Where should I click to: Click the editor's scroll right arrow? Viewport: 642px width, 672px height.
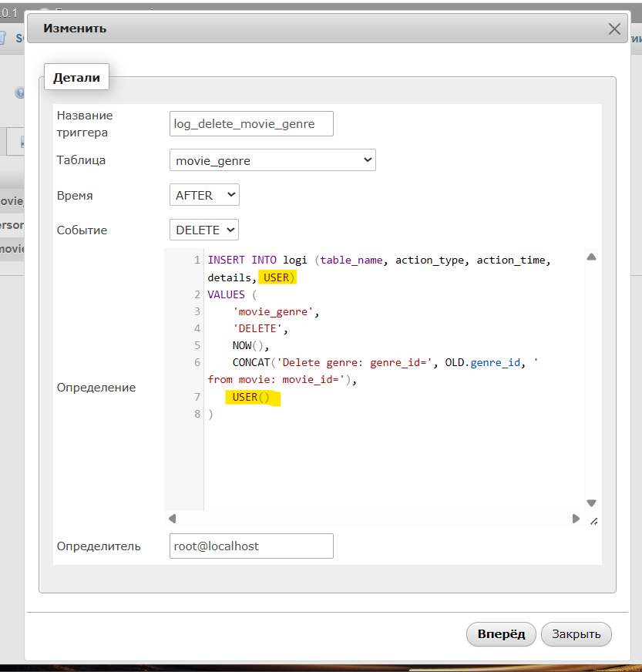576,519
